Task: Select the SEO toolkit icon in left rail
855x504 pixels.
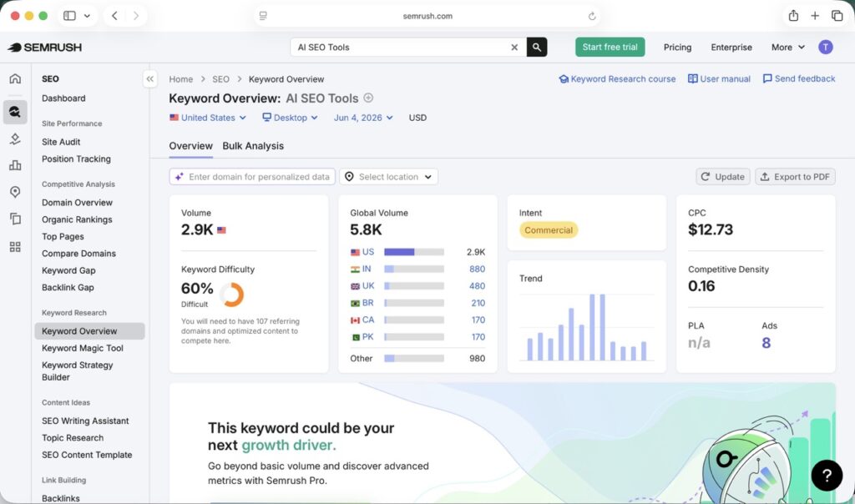Action: click(x=15, y=112)
